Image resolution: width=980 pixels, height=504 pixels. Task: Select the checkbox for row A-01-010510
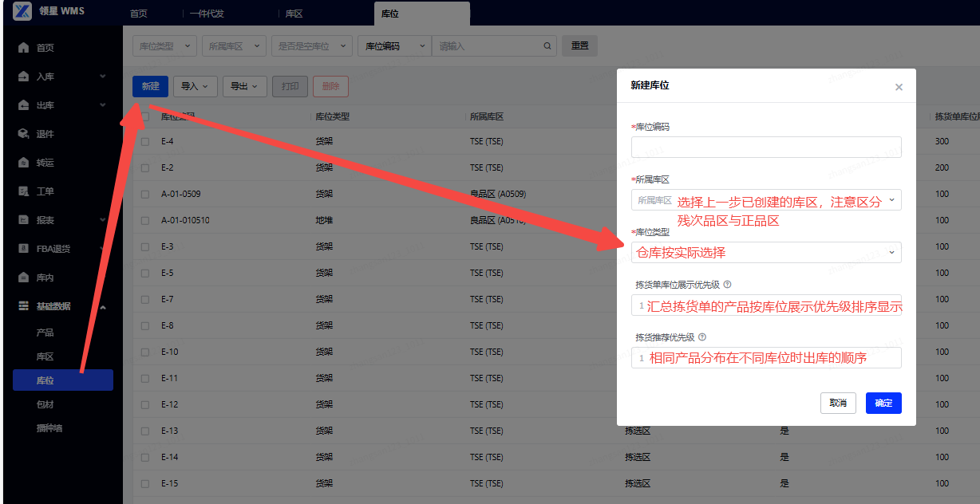pyautogui.click(x=145, y=221)
